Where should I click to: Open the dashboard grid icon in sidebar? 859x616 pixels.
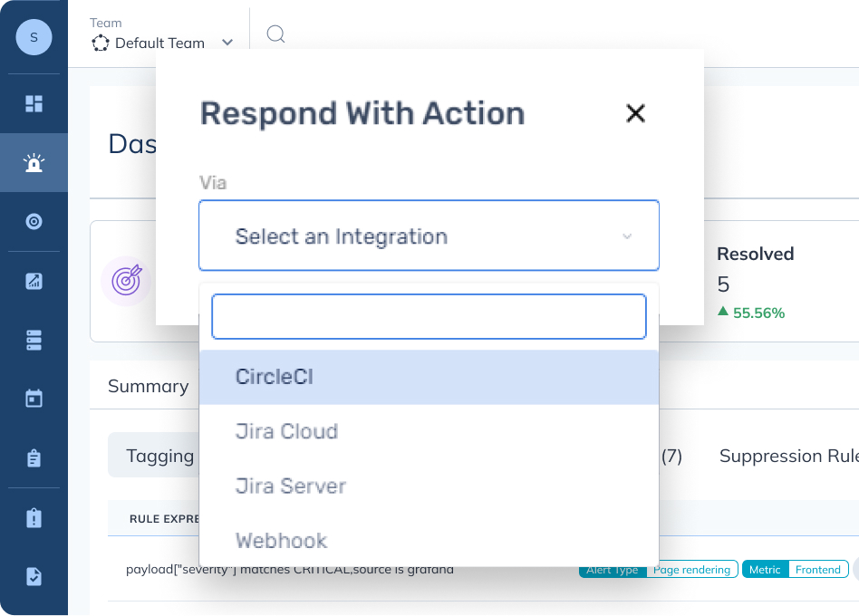[34, 103]
